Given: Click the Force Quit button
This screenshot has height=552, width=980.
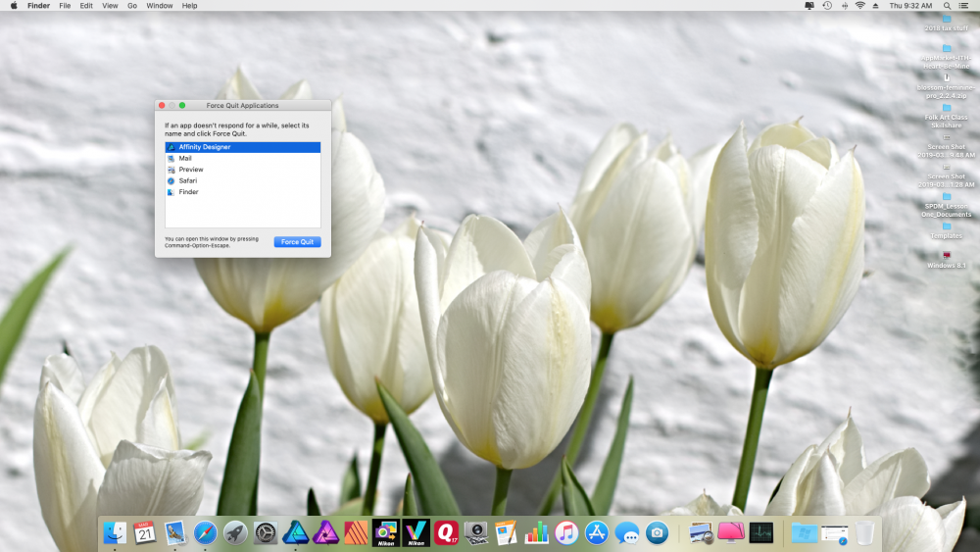Looking at the screenshot, I should click(298, 242).
